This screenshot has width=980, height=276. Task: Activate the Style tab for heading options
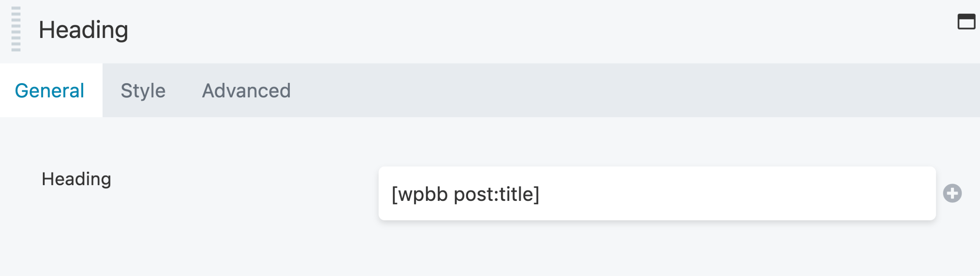(x=143, y=91)
